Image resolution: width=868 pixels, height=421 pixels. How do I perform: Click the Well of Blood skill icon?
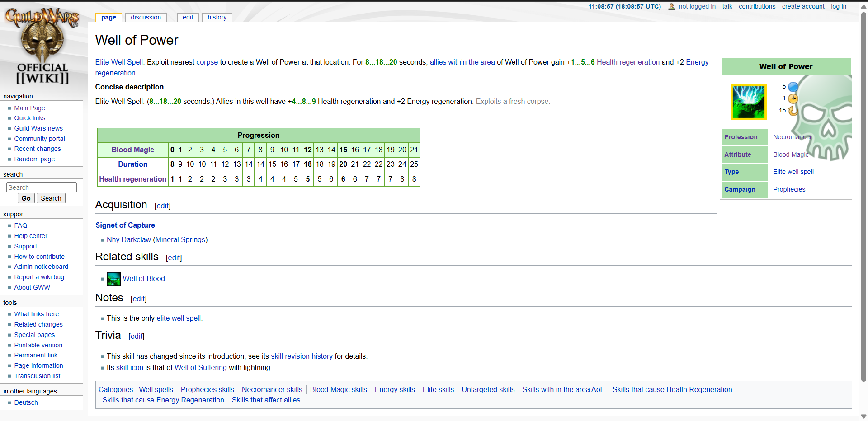tap(113, 279)
